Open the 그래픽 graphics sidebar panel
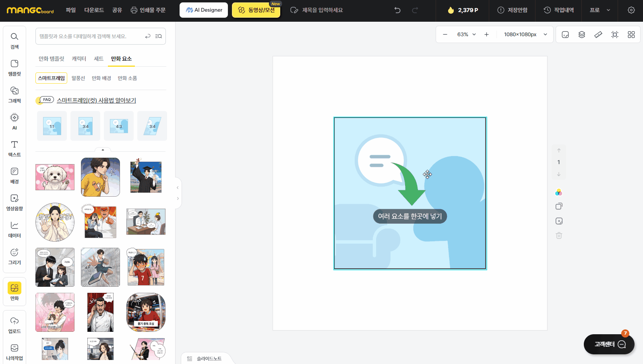 pyautogui.click(x=14, y=95)
